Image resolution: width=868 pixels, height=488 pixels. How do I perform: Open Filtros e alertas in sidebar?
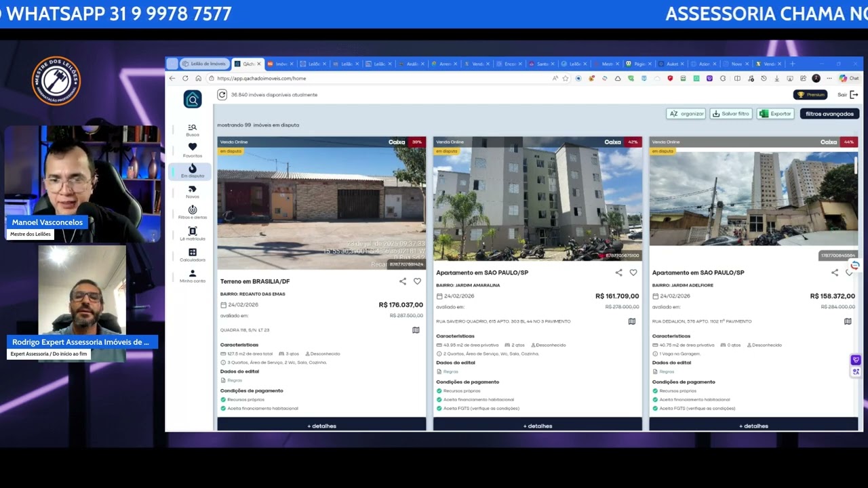pyautogui.click(x=193, y=213)
